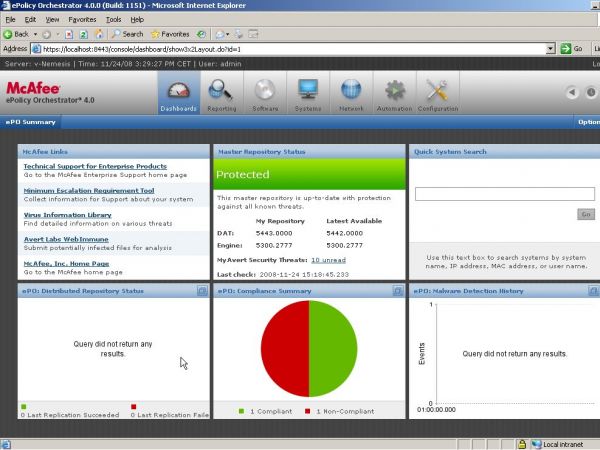Image resolution: width=600 pixels, height=450 pixels.
Task: Open Virus Information Library link
Action: tap(67, 215)
